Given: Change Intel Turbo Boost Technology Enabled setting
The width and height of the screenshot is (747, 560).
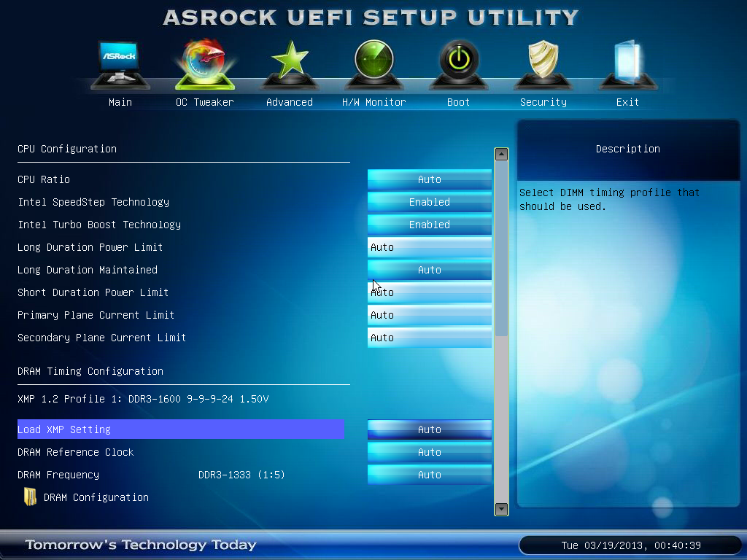Looking at the screenshot, I should click(429, 225).
